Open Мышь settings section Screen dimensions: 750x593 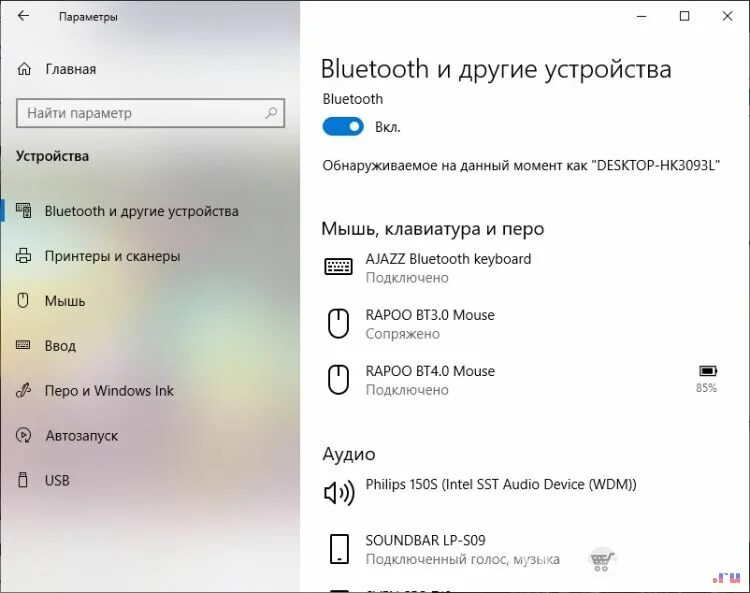65,301
